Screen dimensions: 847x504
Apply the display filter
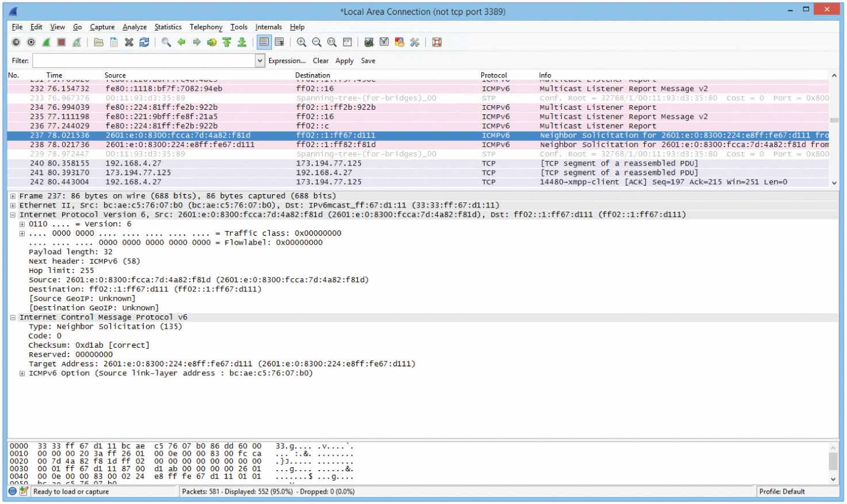pyautogui.click(x=344, y=61)
